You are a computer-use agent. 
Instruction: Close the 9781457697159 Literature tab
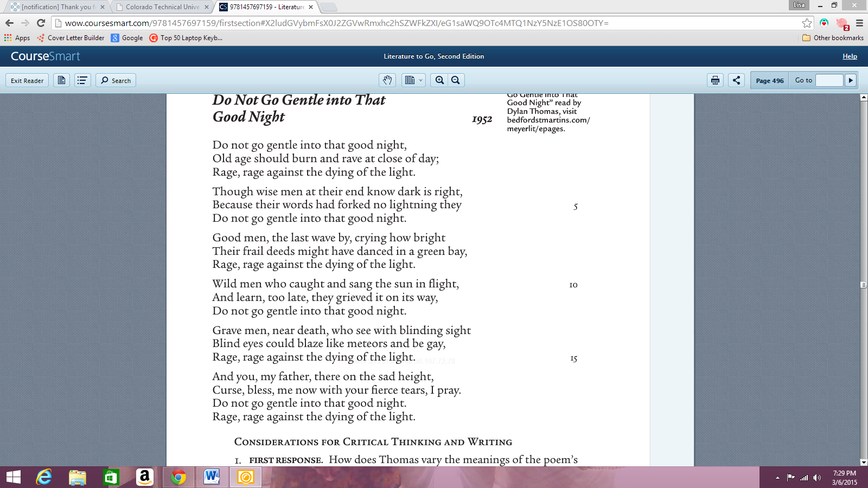[x=311, y=7]
